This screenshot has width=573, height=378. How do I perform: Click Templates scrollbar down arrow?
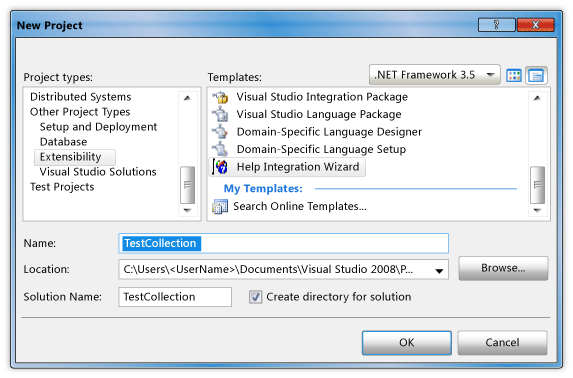coord(537,210)
